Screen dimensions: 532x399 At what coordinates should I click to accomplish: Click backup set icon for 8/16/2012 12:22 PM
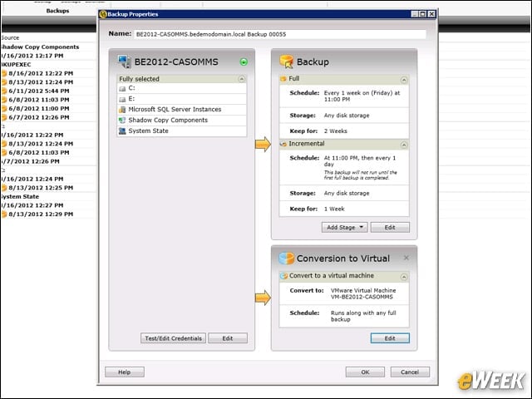pos(4,73)
